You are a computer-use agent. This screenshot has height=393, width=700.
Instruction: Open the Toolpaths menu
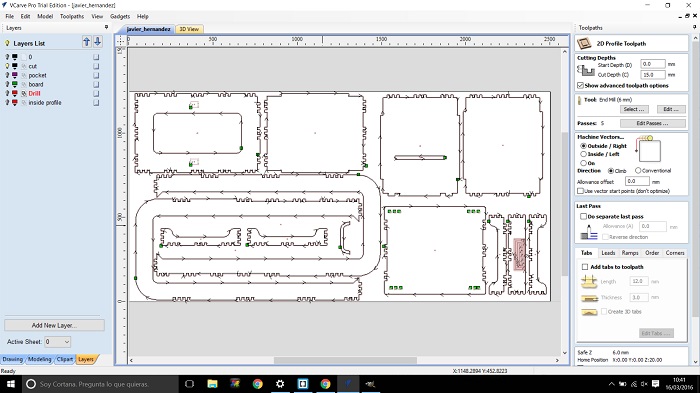click(x=72, y=16)
